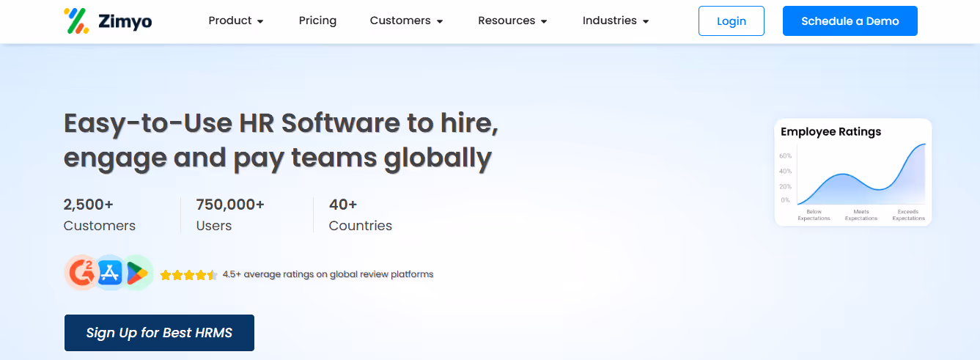Click the Login button
Viewport: 980px width, 360px height.
click(732, 21)
